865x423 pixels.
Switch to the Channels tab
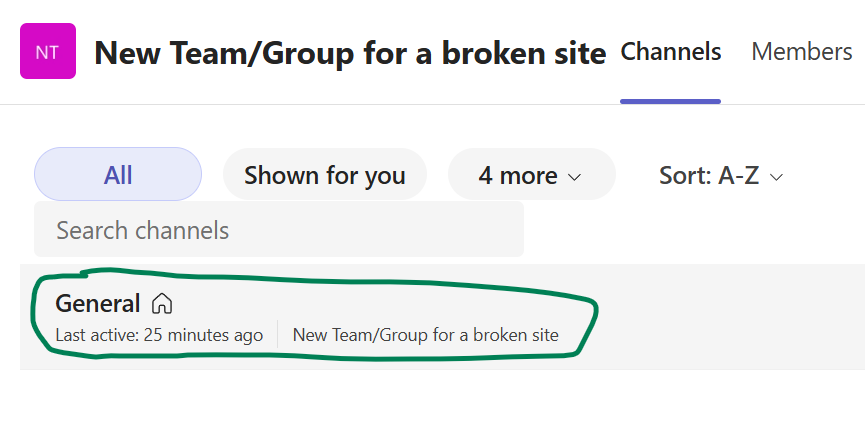(x=670, y=52)
